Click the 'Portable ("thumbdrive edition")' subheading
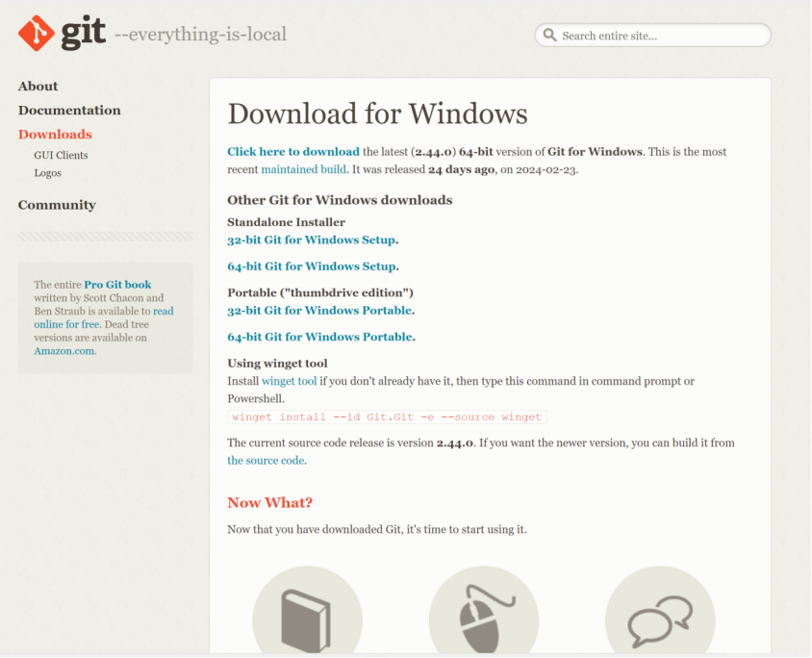The width and height of the screenshot is (812, 658). 320,292
